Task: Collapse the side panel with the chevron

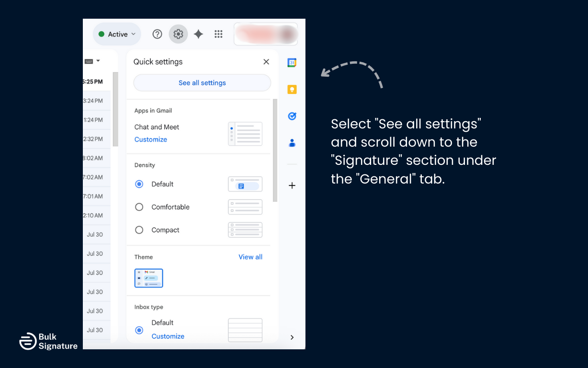Action: point(292,337)
